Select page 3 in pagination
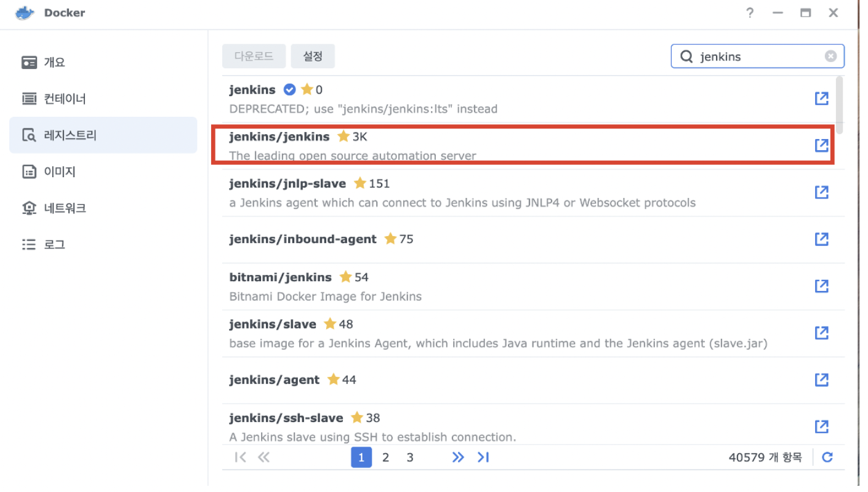 (x=410, y=457)
